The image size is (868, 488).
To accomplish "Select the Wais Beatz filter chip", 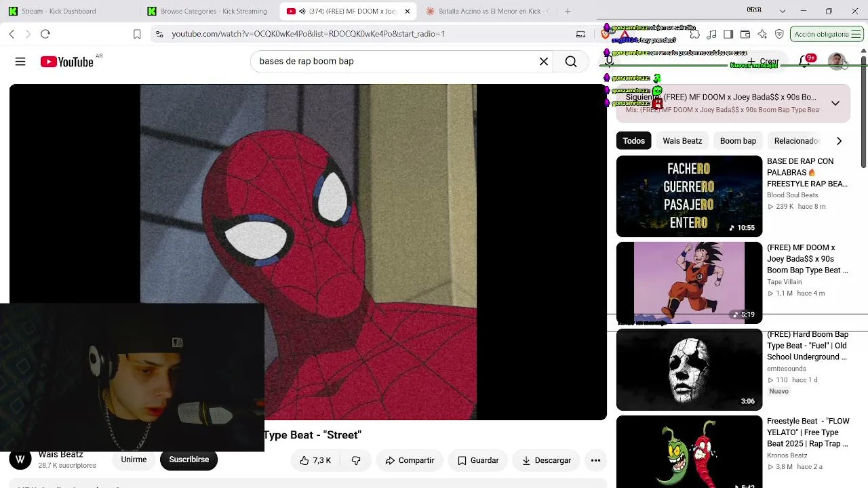I will click(682, 141).
